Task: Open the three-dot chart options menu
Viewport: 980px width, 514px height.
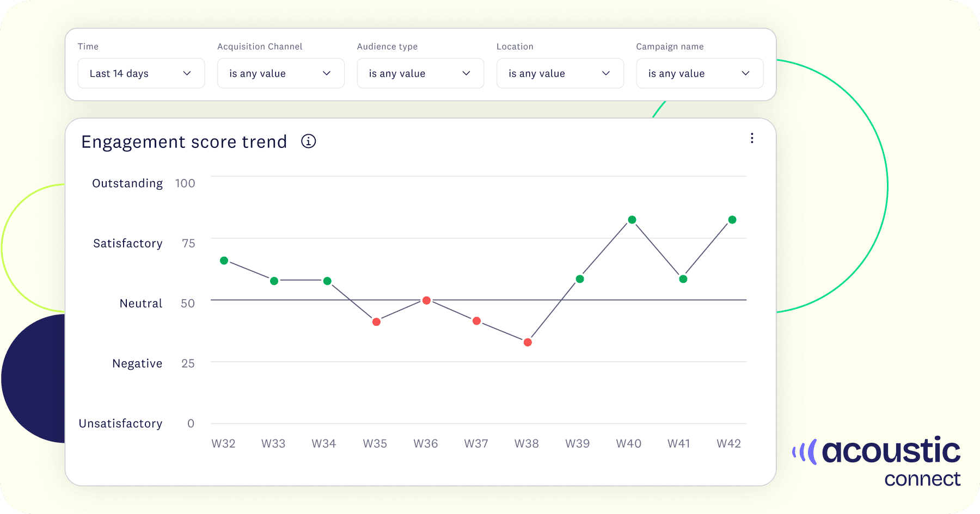Action: tap(752, 138)
